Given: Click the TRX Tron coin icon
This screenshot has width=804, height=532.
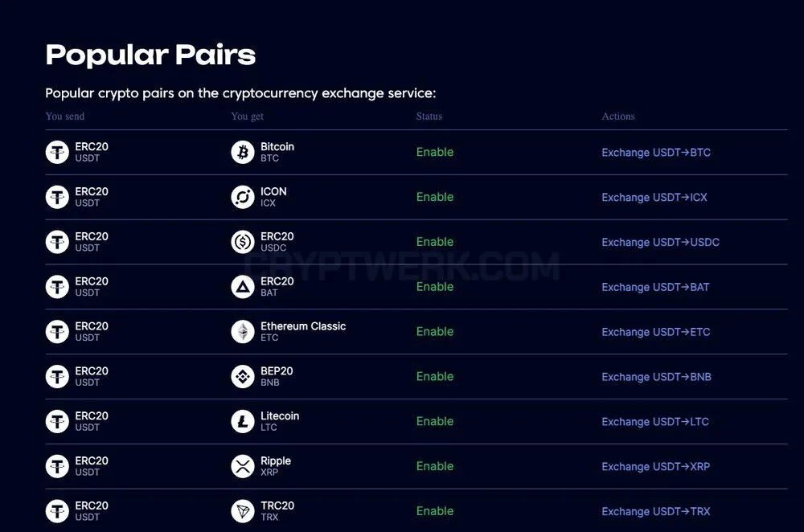Looking at the screenshot, I should 243,511.
